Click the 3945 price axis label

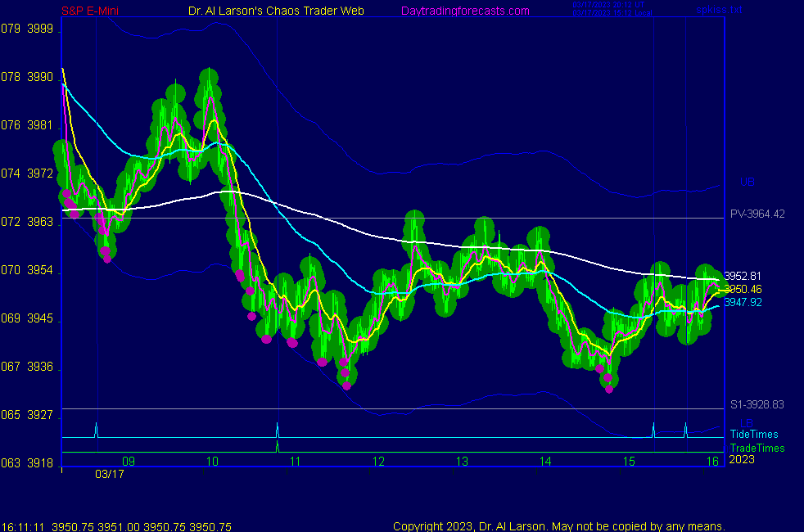40,318
